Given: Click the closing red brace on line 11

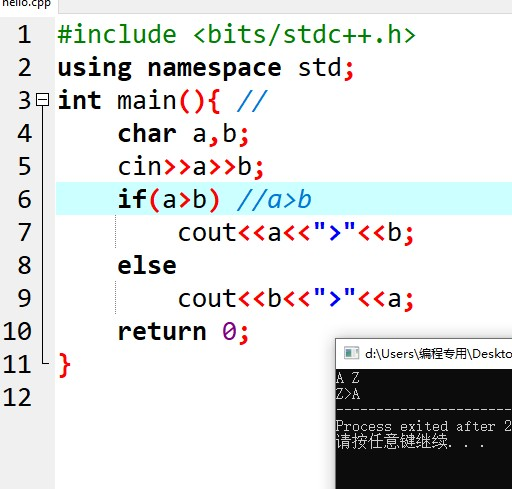Looking at the screenshot, I should [64, 365].
